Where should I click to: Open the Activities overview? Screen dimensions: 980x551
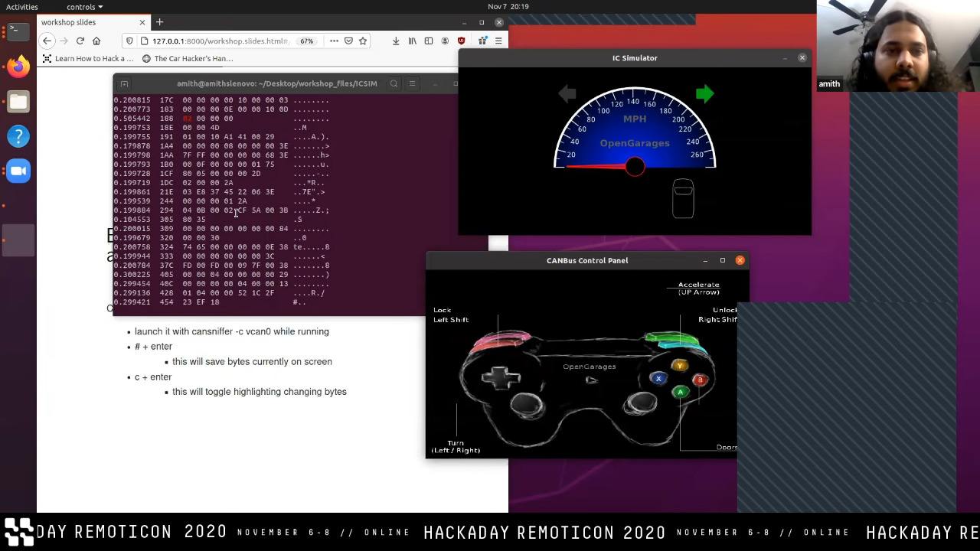click(x=21, y=7)
